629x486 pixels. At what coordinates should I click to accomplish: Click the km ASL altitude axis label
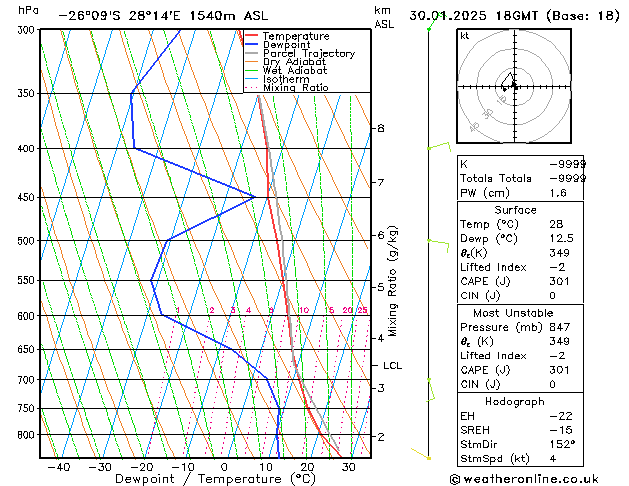384,17
